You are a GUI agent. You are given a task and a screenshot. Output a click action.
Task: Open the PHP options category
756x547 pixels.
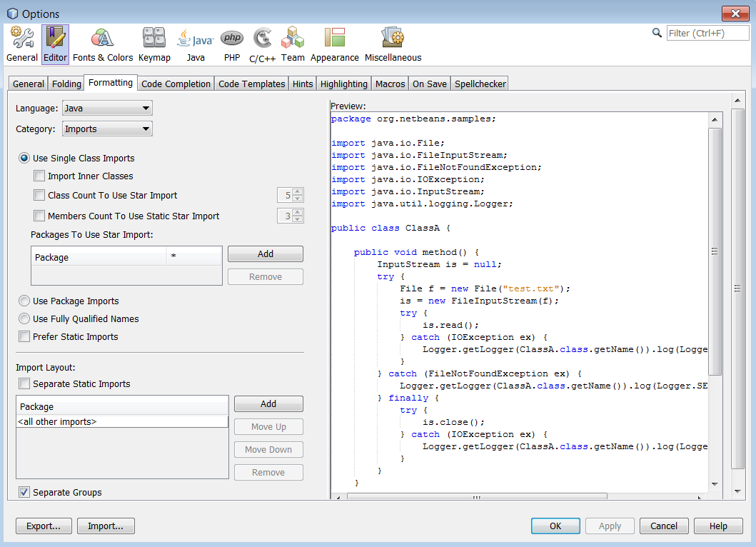[x=231, y=44]
